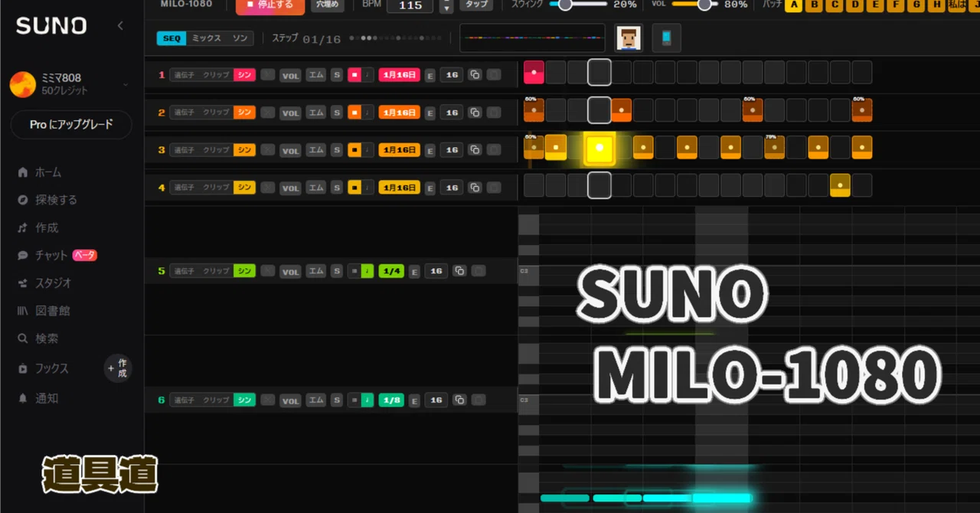Image resolution: width=980 pixels, height=513 pixels.
Task: Open the 1/8 rate dropdown on track 6
Action: click(391, 400)
